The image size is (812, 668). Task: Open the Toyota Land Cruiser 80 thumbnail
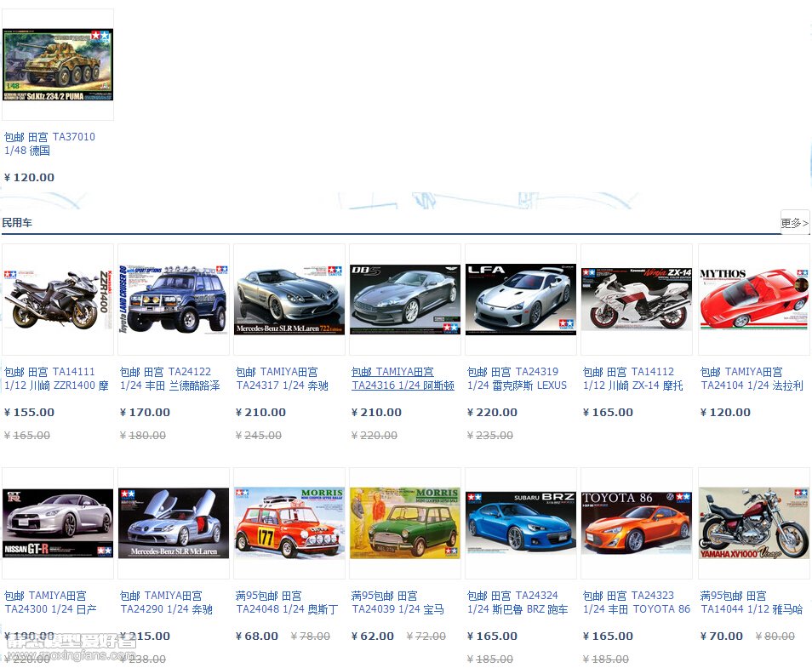[174, 300]
